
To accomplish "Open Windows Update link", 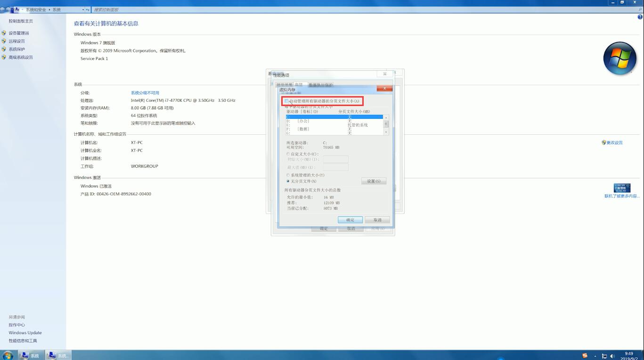I will (x=25, y=333).
